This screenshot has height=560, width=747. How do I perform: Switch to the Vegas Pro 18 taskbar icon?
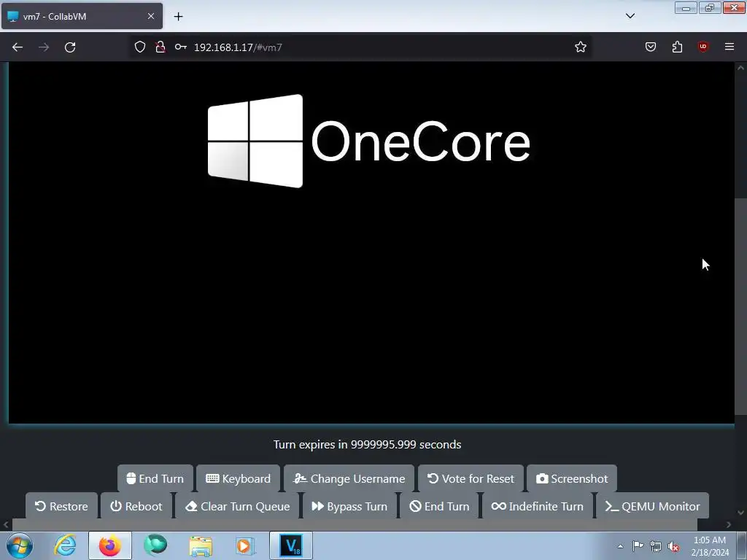[291, 545]
